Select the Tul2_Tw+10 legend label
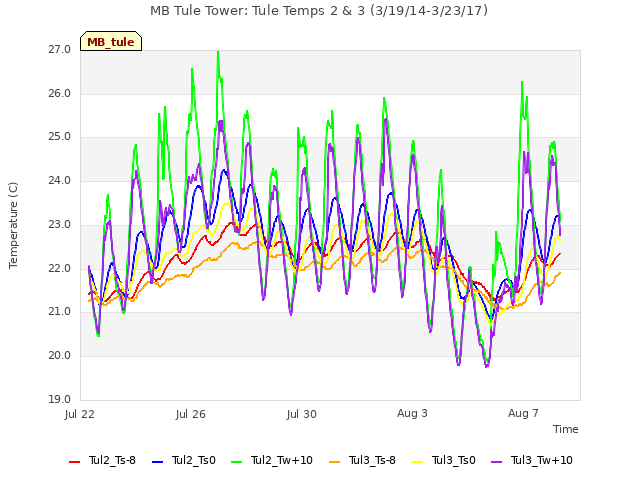Screen dimensions: 640x480 (x=282, y=460)
